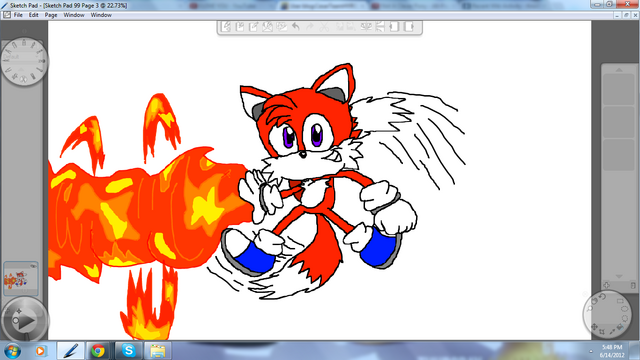The image size is (640, 360).
Task: Toggle the butterfly symmetry icon in toolbar
Action: tap(366, 27)
